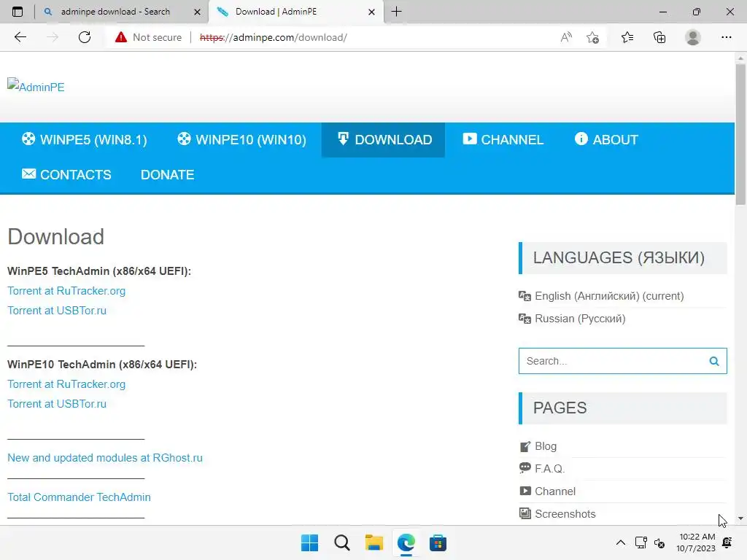Click the AdminPE logo image
Screen dimensions: 747x560
coord(36,86)
